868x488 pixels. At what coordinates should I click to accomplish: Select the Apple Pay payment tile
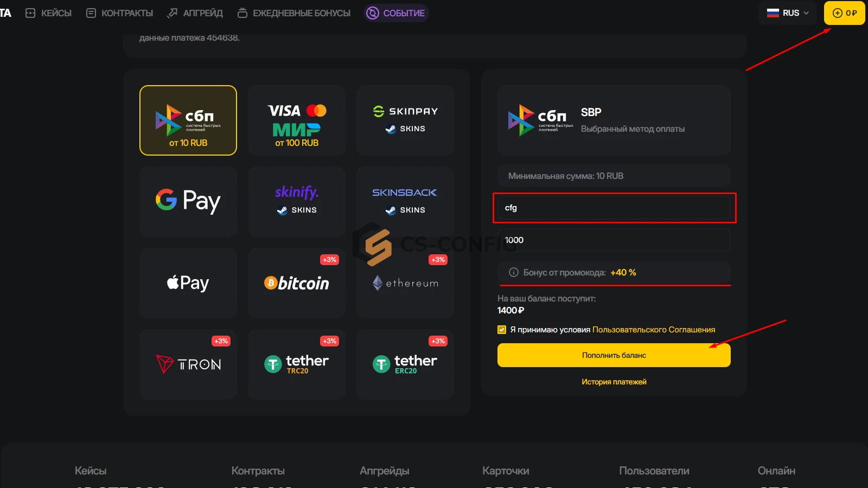coord(188,282)
